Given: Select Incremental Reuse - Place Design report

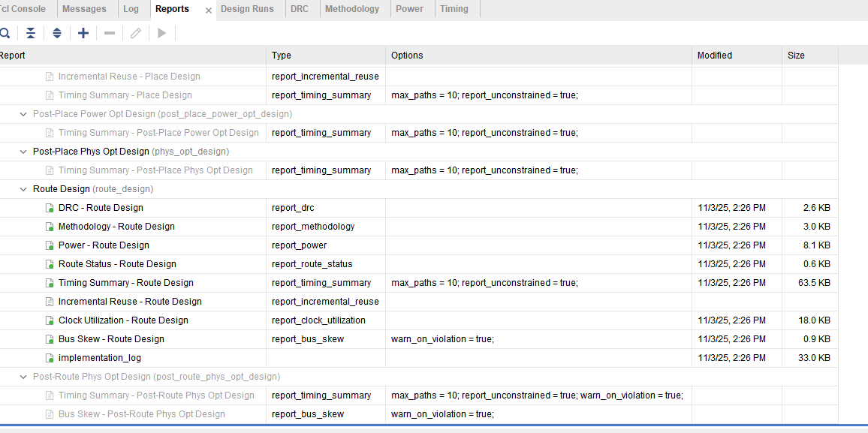Looking at the screenshot, I should [129, 77].
